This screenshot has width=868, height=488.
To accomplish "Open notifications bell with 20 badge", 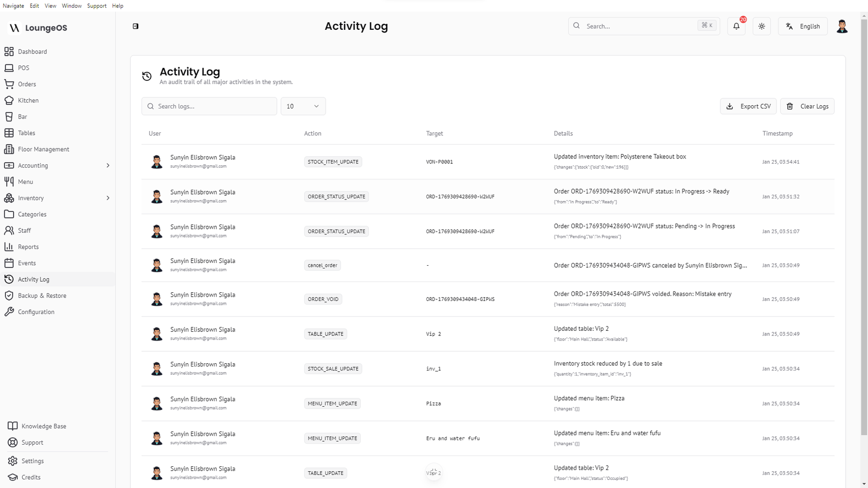I will click(736, 26).
